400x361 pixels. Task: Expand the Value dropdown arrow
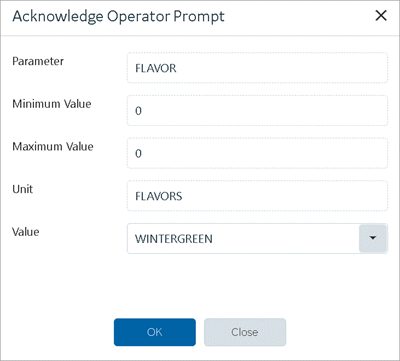point(373,238)
